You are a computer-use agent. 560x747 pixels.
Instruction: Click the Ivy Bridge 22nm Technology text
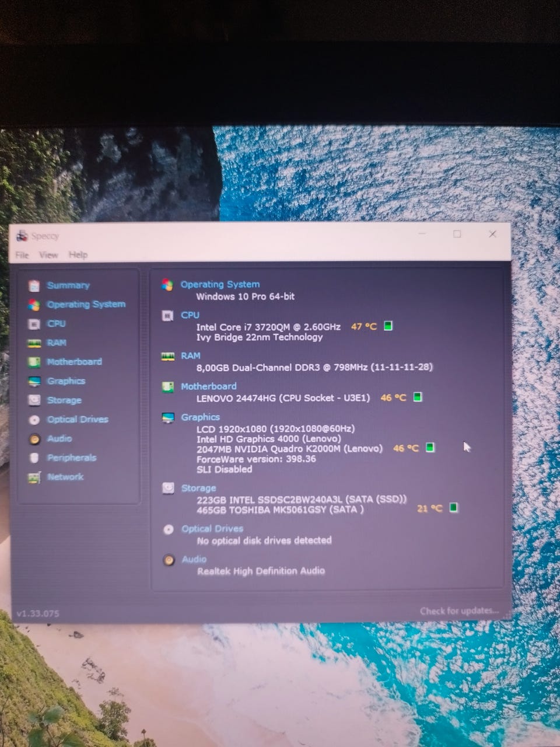pyautogui.click(x=260, y=337)
